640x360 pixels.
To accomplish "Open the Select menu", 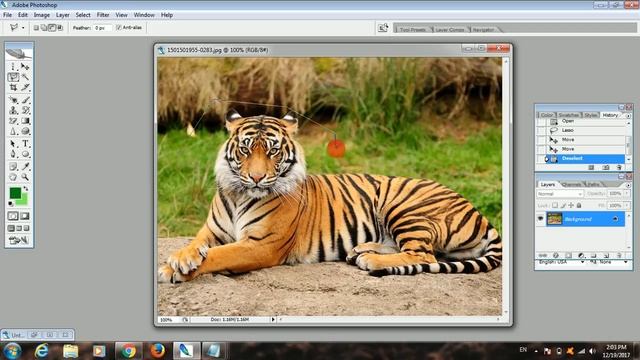I will [x=83, y=15].
